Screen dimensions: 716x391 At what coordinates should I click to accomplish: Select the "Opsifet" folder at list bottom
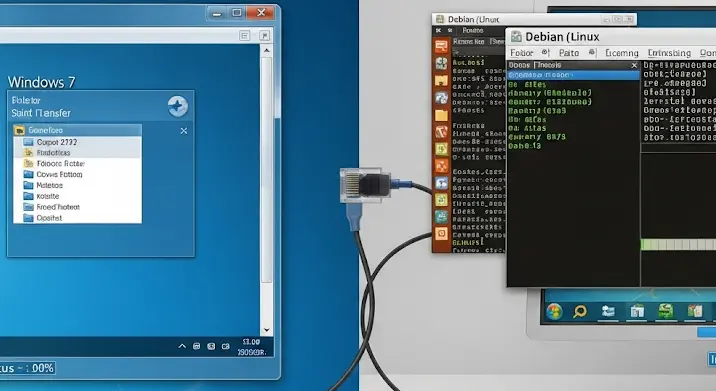78,218
